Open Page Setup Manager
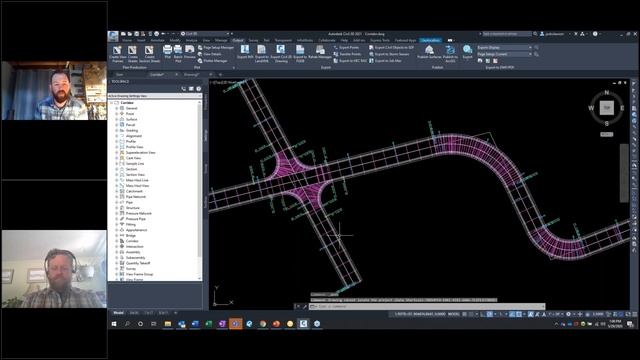Viewport: 640px width, 360px height. (216, 48)
